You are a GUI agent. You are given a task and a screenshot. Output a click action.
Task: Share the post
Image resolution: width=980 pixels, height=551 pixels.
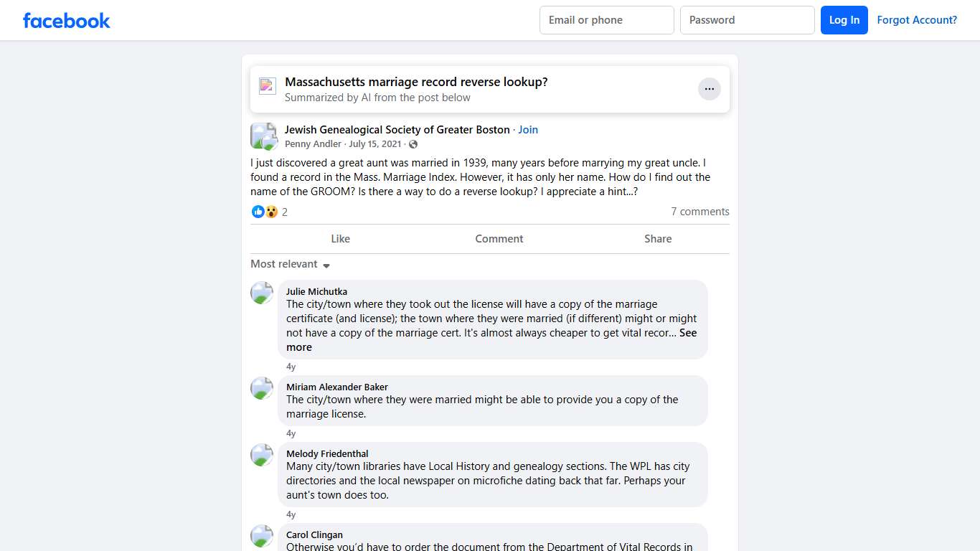(657, 239)
